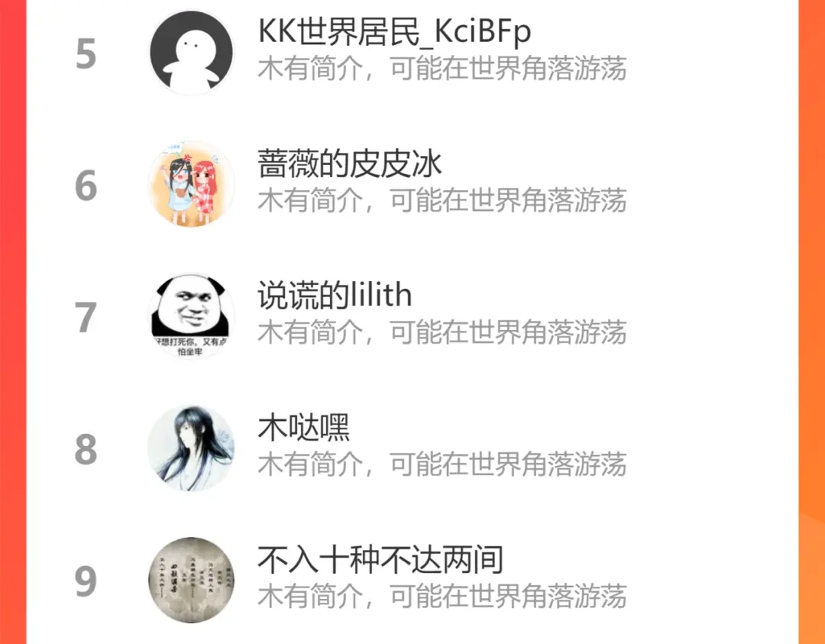Screen dimensions: 825x644
Task: Open the panda meme avatar
Action: (x=191, y=316)
